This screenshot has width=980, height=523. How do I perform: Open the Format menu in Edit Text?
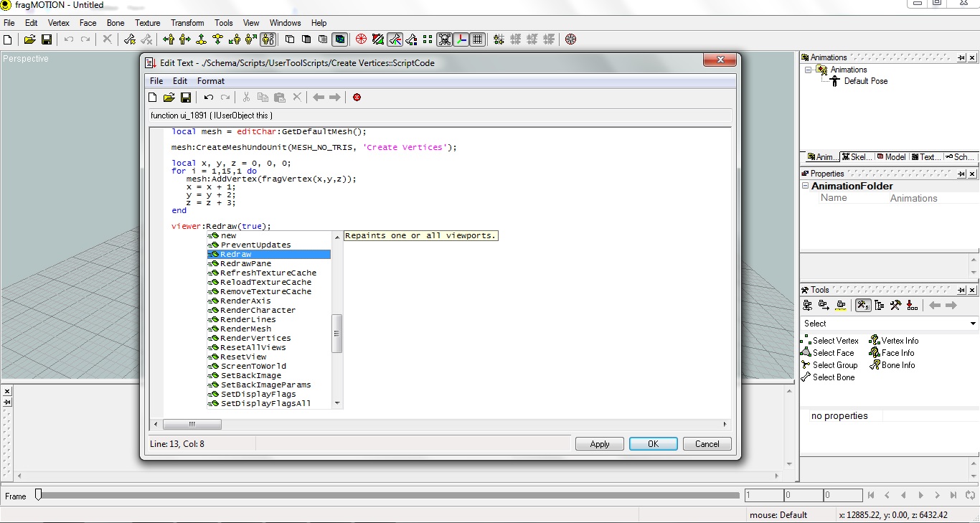click(x=210, y=81)
